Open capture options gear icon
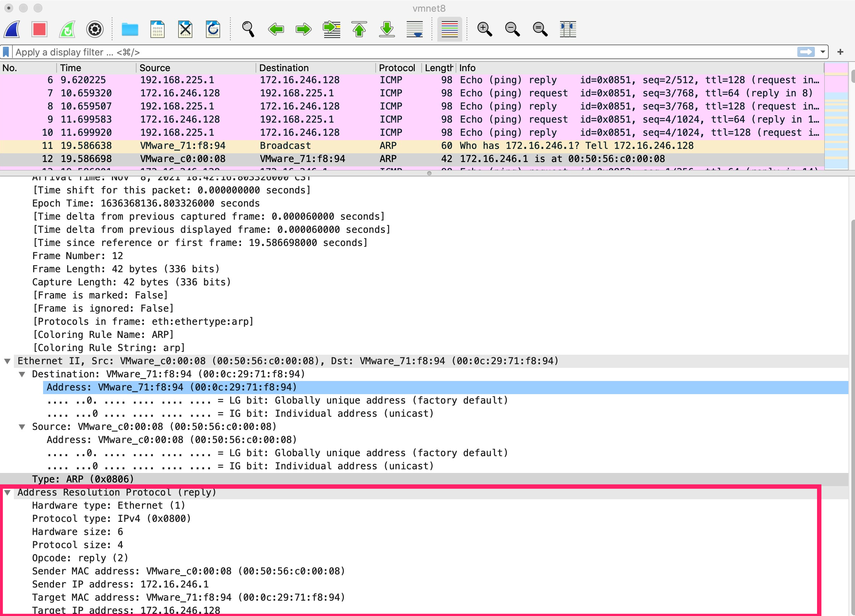 point(95,29)
